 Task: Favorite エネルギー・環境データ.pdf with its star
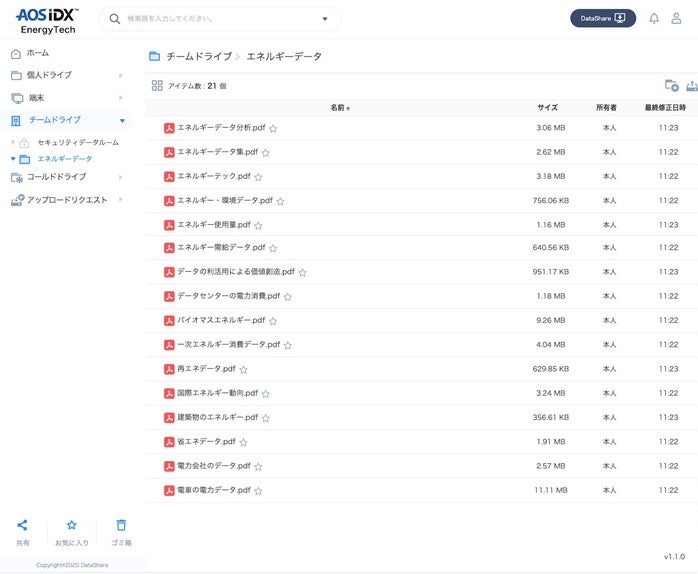280,201
